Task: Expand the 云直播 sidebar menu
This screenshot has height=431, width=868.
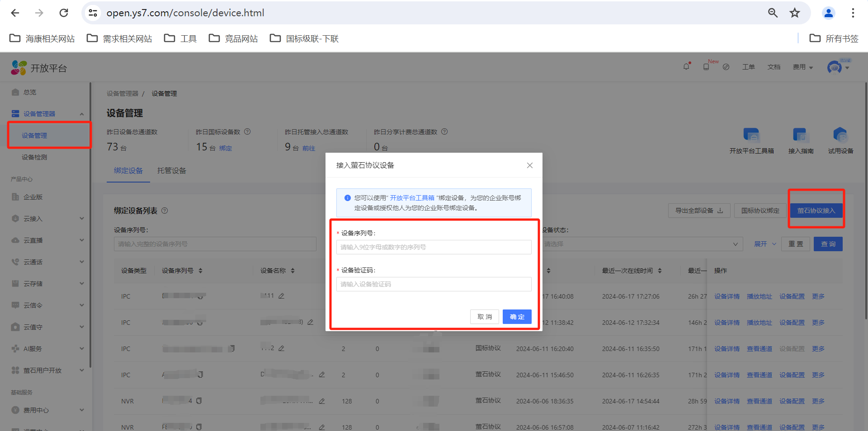Action: (x=82, y=240)
